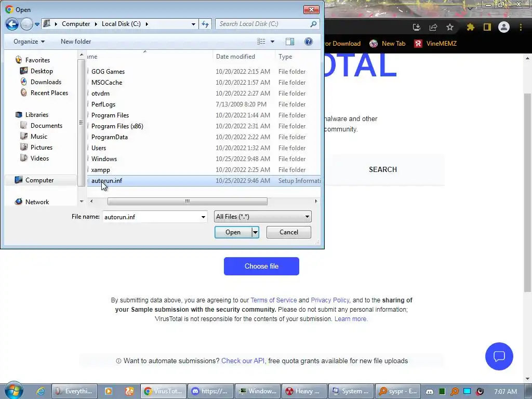Expand address bar history dropdown
532x399 pixels.
[193, 24]
